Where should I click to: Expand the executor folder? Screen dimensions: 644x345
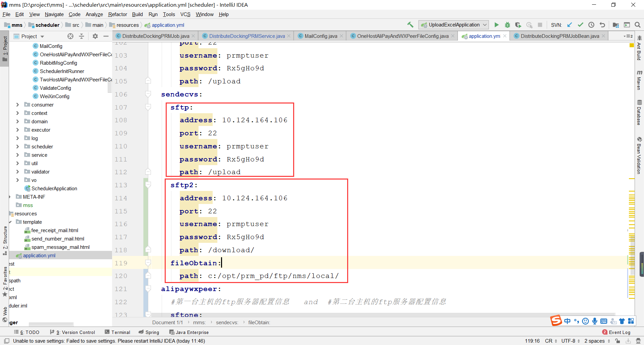[x=17, y=130]
